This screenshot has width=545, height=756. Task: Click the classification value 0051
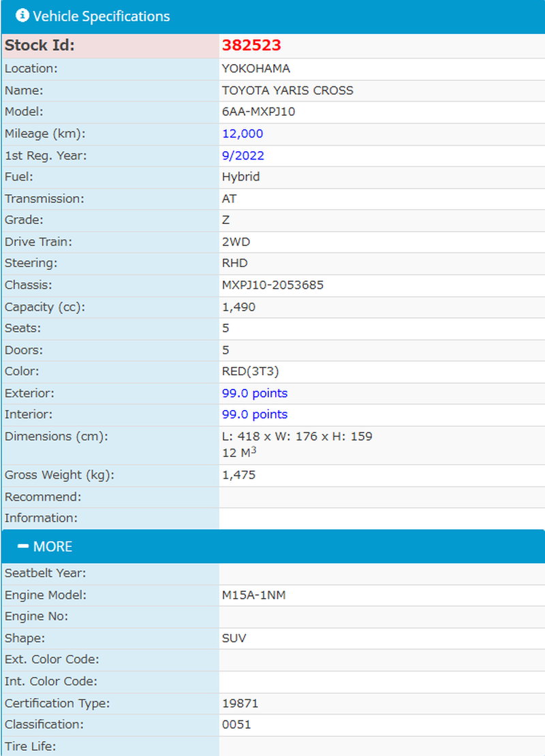tap(236, 725)
